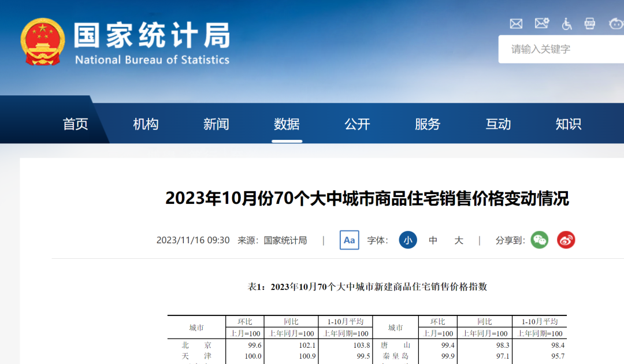The height and width of the screenshot is (364, 624).
Task: Open the 公开 navigation menu
Action: pyautogui.click(x=357, y=124)
